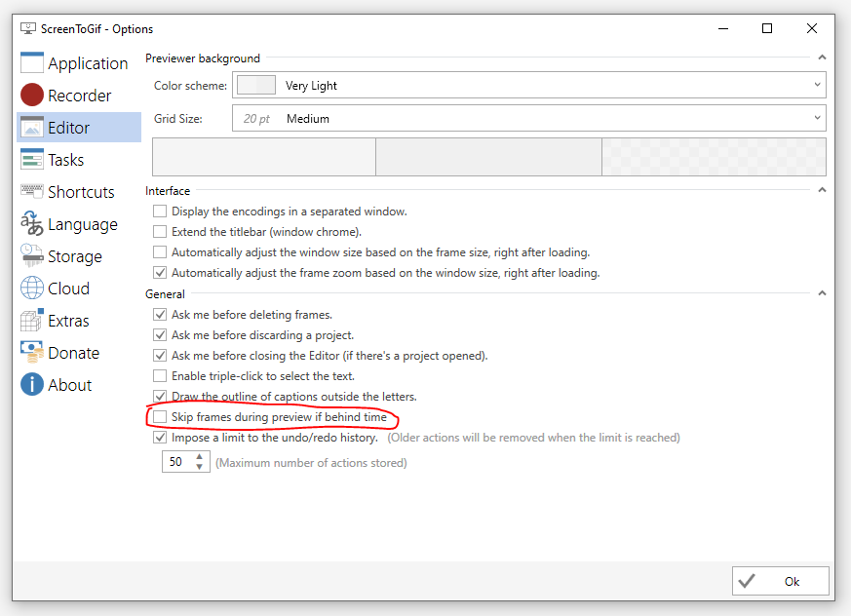Screen dimensions: 851x616
Task: Toggle Draw the outline of captions checkbox
Action: point(160,396)
